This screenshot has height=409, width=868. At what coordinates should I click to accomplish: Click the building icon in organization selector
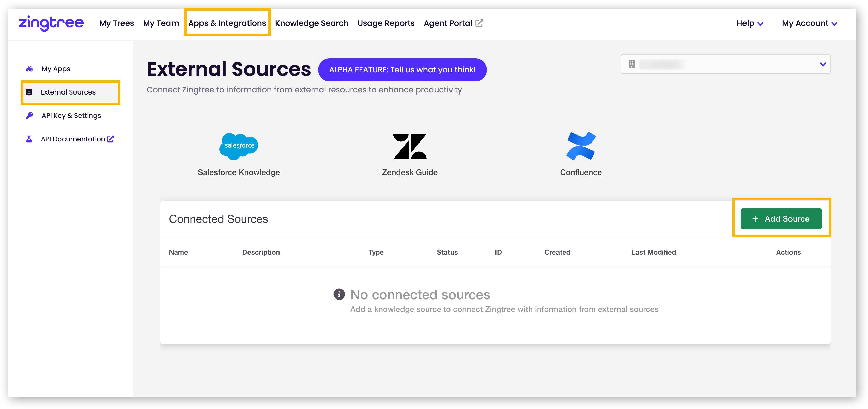pos(632,64)
